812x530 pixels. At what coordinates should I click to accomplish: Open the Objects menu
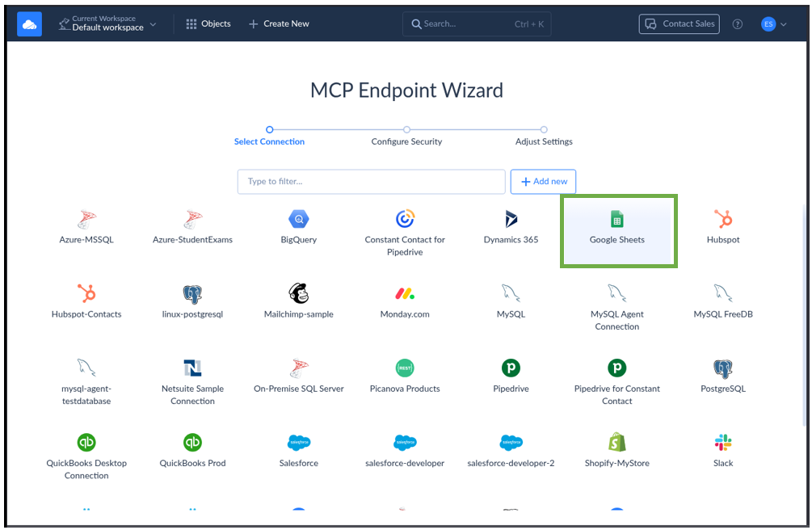pyautogui.click(x=208, y=24)
